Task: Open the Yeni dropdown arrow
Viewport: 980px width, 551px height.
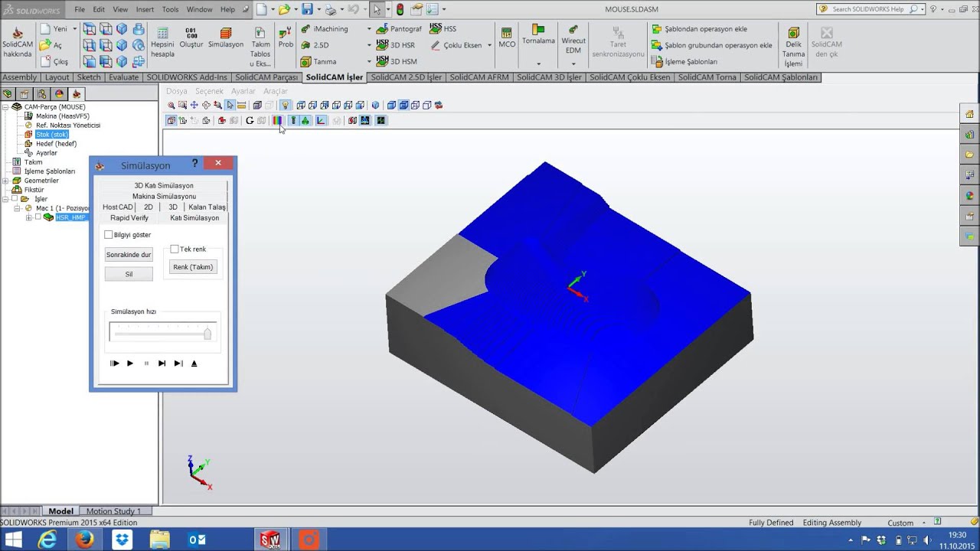Action: [74, 29]
